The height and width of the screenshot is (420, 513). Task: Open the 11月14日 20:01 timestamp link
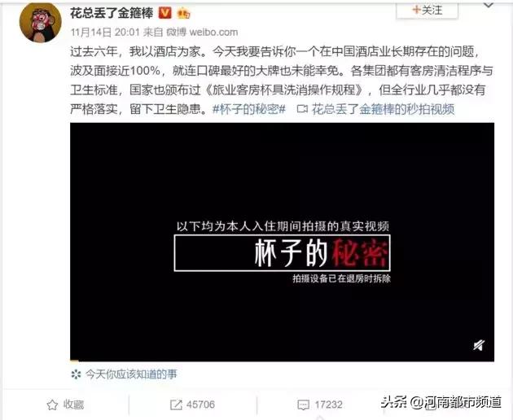click(105, 32)
